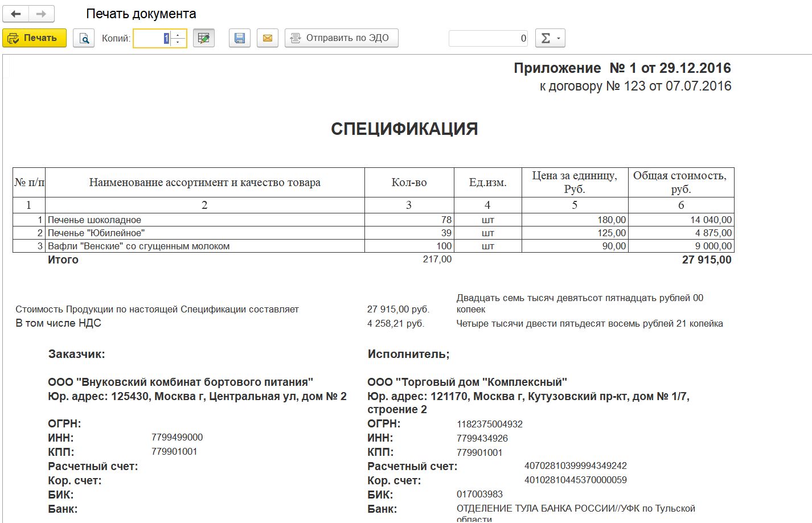This screenshot has height=523, width=812.
Task: Select the customer ИНН value 7799499000
Action: (177, 437)
